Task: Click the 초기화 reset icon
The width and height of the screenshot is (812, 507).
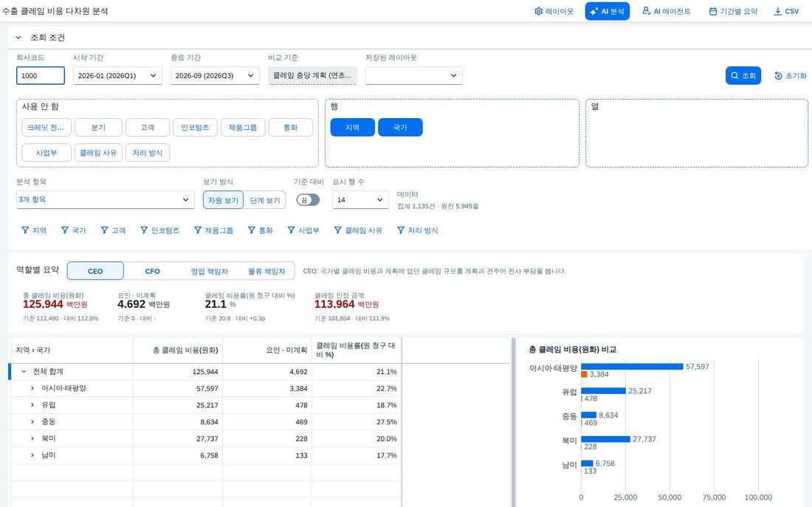Action: 778,75
